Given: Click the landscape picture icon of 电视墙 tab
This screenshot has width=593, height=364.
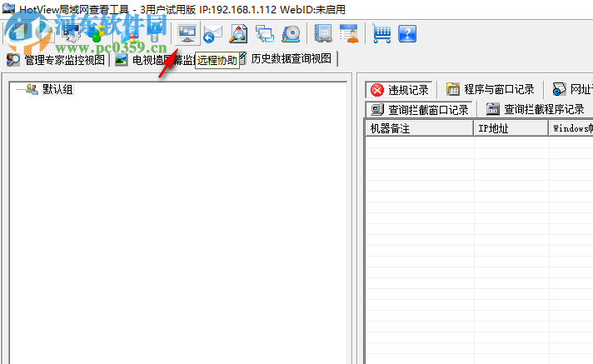Looking at the screenshot, I should (121, 60).
